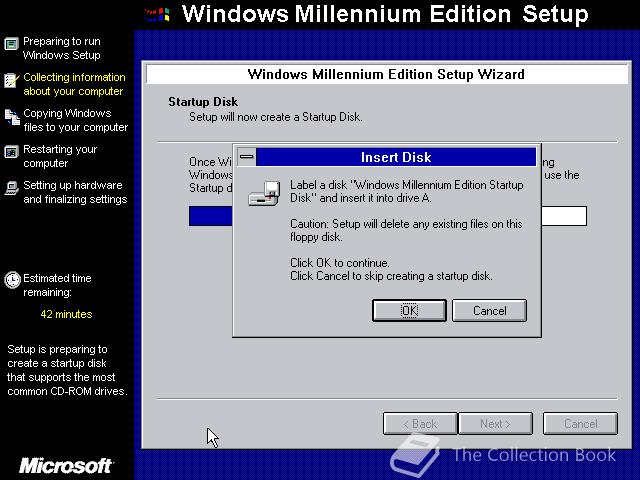Click the 'Click OK to continue.' text
This screenshot has width=640, height=480.
point(340,262)
